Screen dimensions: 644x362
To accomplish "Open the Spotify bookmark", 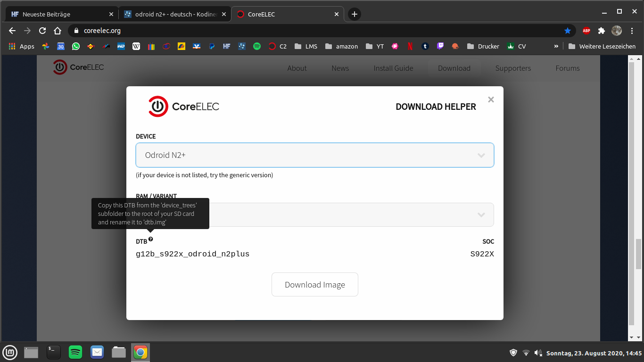I will pyautogui.click(x=257, y=46).
